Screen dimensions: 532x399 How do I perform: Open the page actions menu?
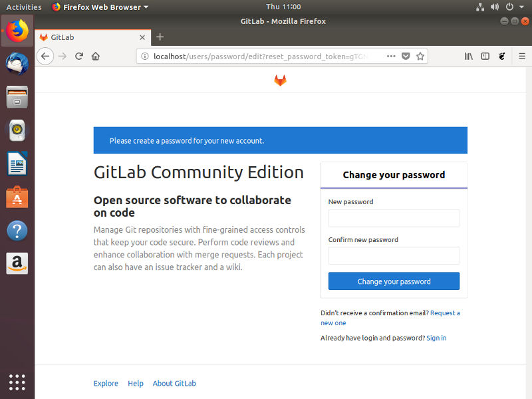[x=391, y=57]
